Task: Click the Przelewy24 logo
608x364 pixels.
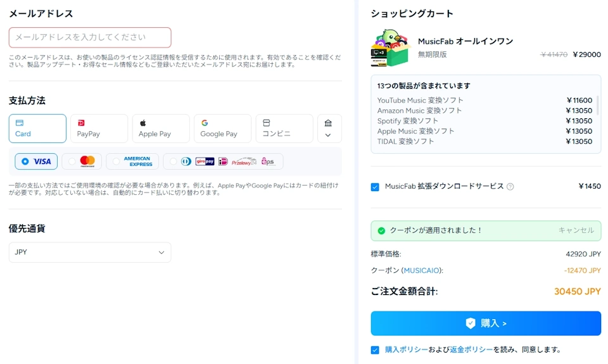Action: point(244,161)
